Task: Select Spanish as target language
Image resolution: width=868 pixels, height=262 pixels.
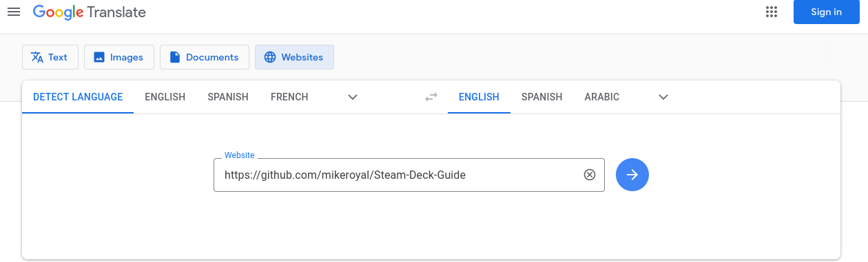Action: (x=542, y=97)
